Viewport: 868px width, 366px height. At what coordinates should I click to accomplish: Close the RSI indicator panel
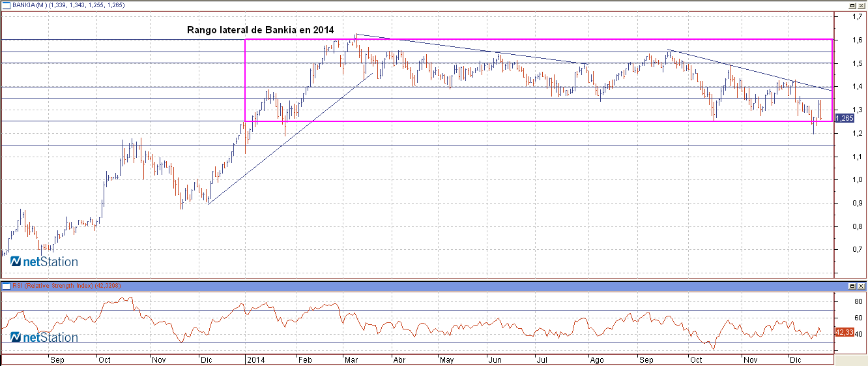tap(861, 286)
